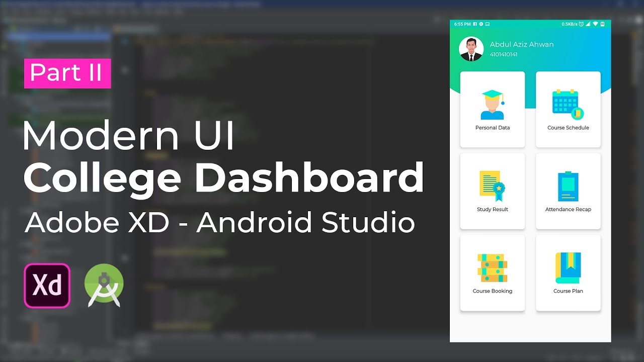The width and height of the screenshot is (644, 362).
Task: Select the student number 4101410141
Action: point(504,54)
